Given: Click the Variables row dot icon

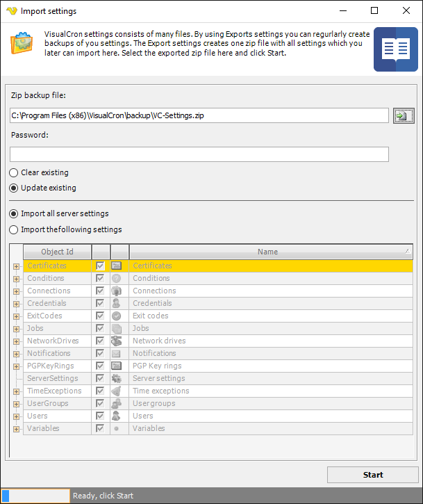Looking at the screenshot, I should pyautogui.click(x=116, y=428).
